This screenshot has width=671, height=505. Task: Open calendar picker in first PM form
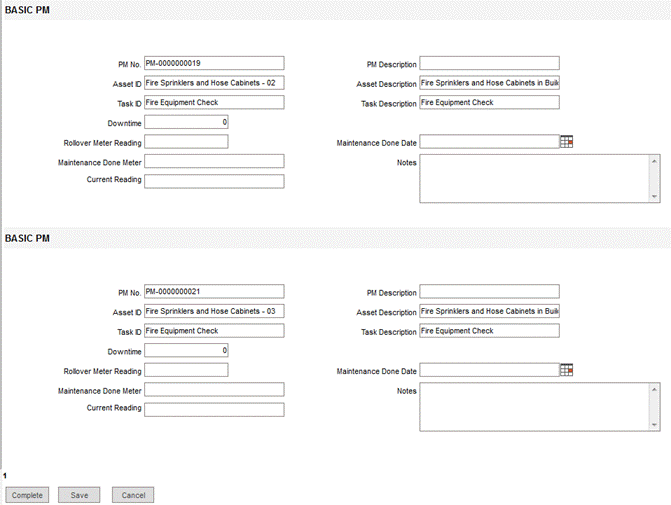[566, 142]
